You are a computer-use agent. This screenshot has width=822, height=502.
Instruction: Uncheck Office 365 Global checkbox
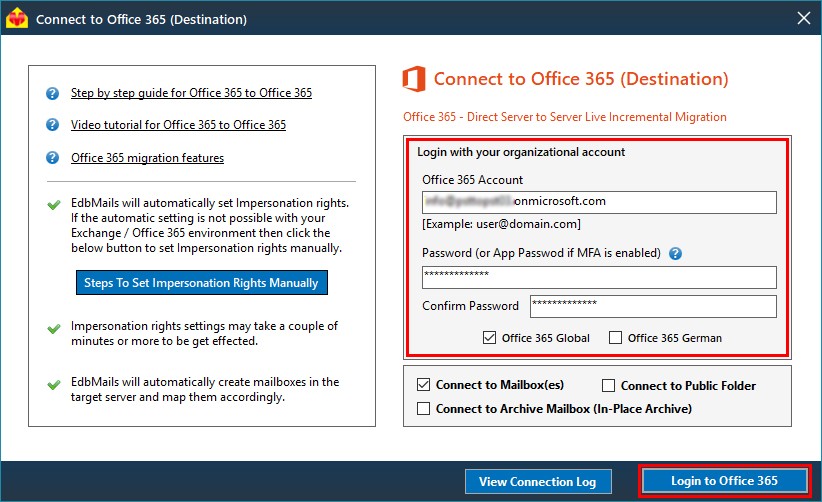[x=489, y=337]
